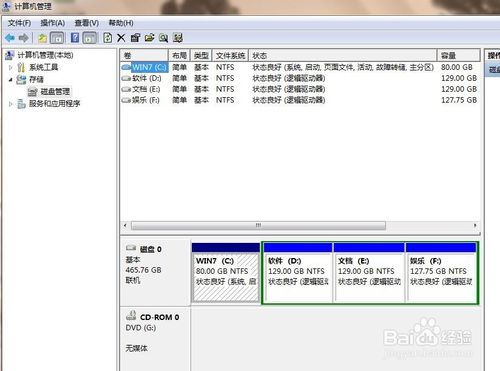
Task: Select the 娱乐 (F:) volume name in list
Action: tap(146, 100)
